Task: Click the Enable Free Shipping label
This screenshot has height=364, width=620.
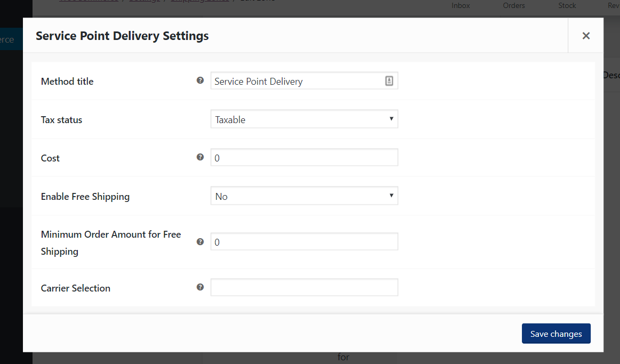Action: click(85, 197)
